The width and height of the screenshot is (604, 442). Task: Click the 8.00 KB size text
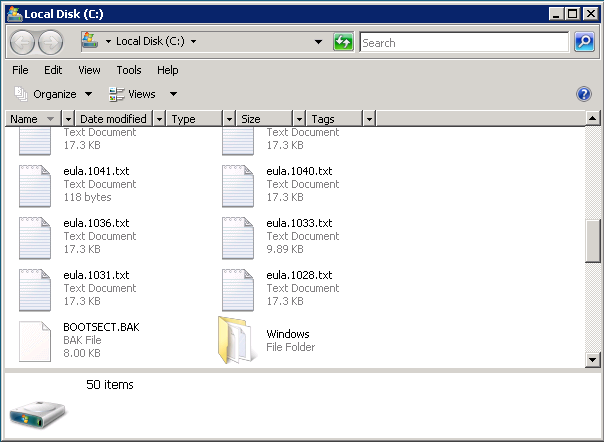click(82, 353)
